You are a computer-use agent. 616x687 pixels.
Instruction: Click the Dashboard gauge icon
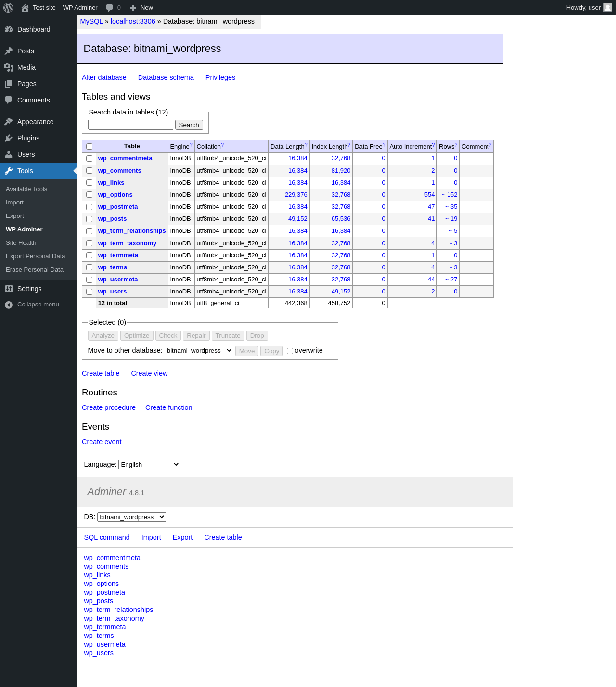(9, 29)
